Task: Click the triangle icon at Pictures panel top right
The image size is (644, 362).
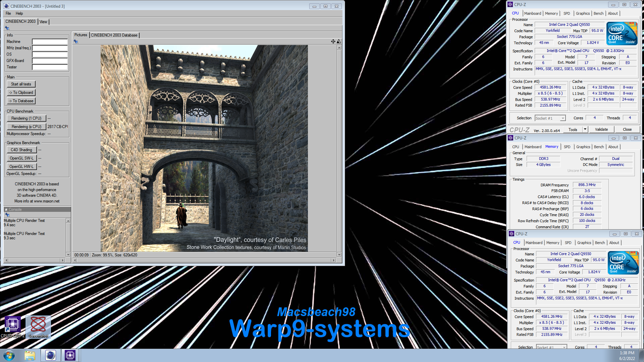Action: pos(339,42)
